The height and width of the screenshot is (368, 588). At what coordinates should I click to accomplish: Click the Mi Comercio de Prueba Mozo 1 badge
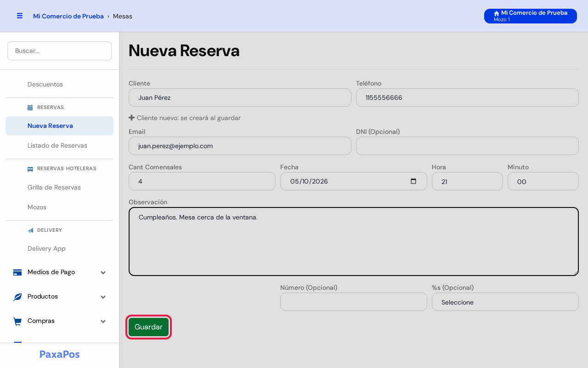click(531, 16)
